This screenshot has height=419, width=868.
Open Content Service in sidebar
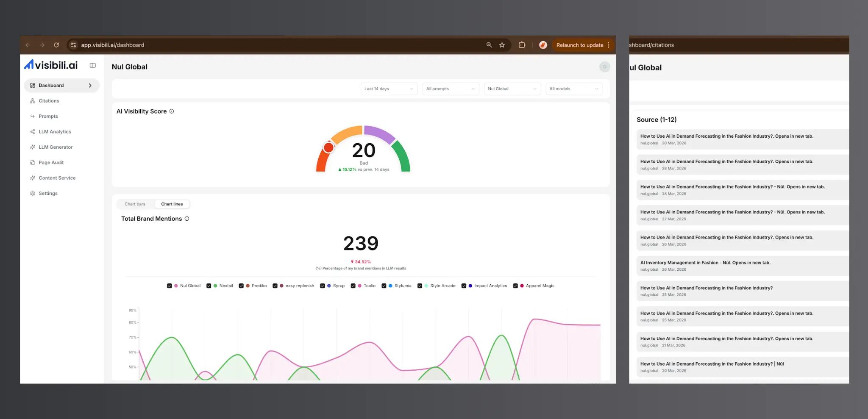point(57,178)
